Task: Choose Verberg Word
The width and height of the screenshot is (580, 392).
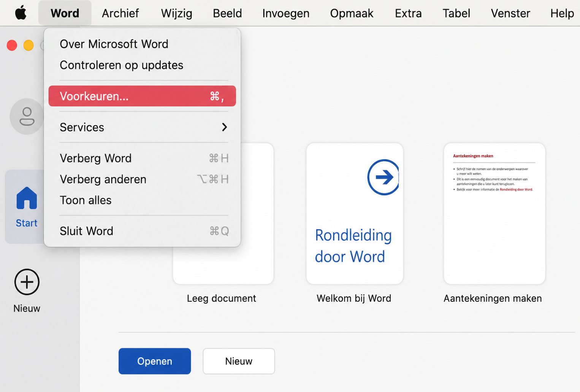Action: pos(142,158)
